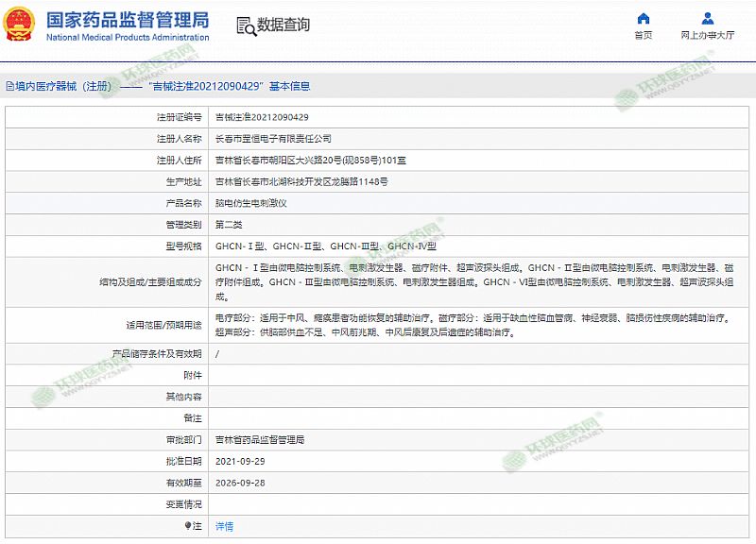
Task: Go to 首页 via the house icon
Action: [x=643, y=19]
